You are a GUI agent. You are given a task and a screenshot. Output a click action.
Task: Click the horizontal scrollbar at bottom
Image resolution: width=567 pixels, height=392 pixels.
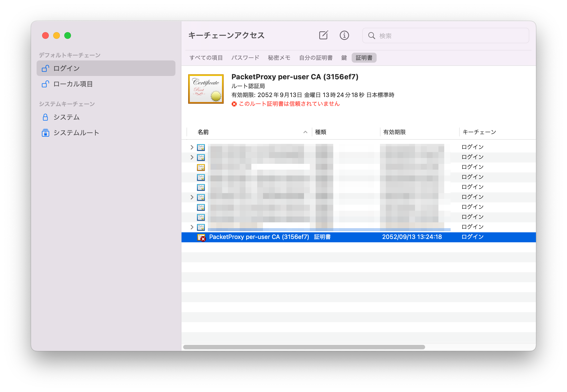pyautogui.click(x=304, y=347)
